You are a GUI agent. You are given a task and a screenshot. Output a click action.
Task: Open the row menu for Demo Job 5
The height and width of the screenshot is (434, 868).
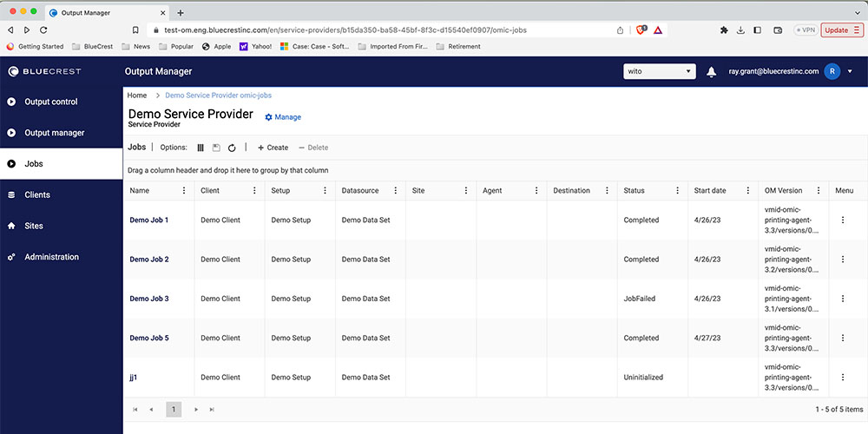(843, 338)
